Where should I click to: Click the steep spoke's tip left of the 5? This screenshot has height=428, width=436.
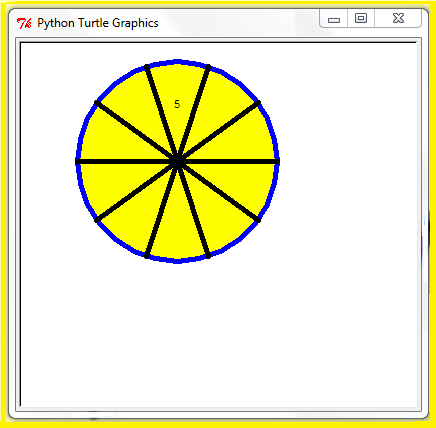[x=146, y=67]
